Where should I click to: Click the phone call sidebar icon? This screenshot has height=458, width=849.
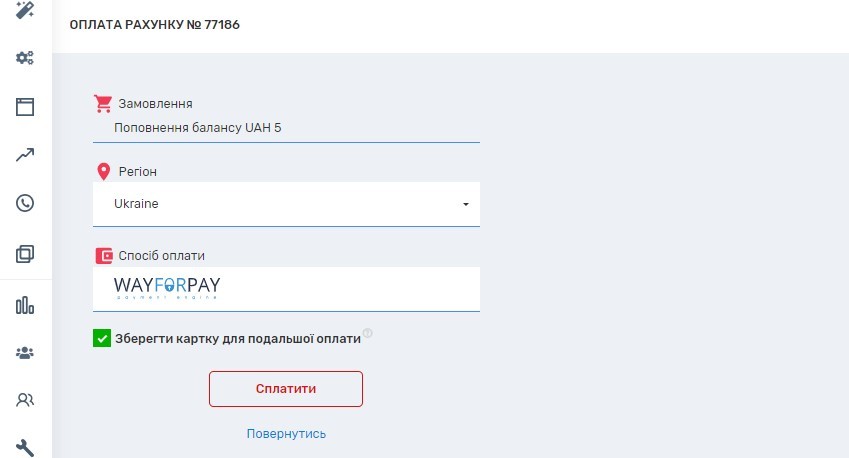pos(25,203)
